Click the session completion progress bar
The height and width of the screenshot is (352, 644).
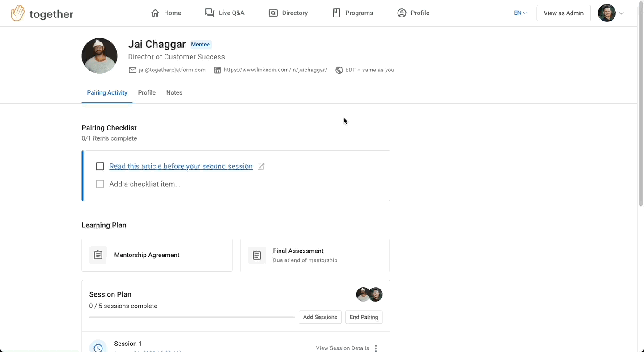click(192, 317)
